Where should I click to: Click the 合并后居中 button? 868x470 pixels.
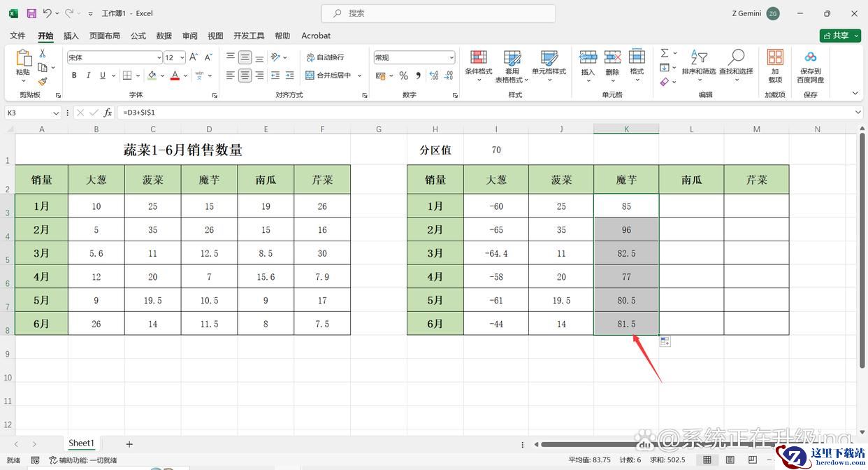point(328,76)
